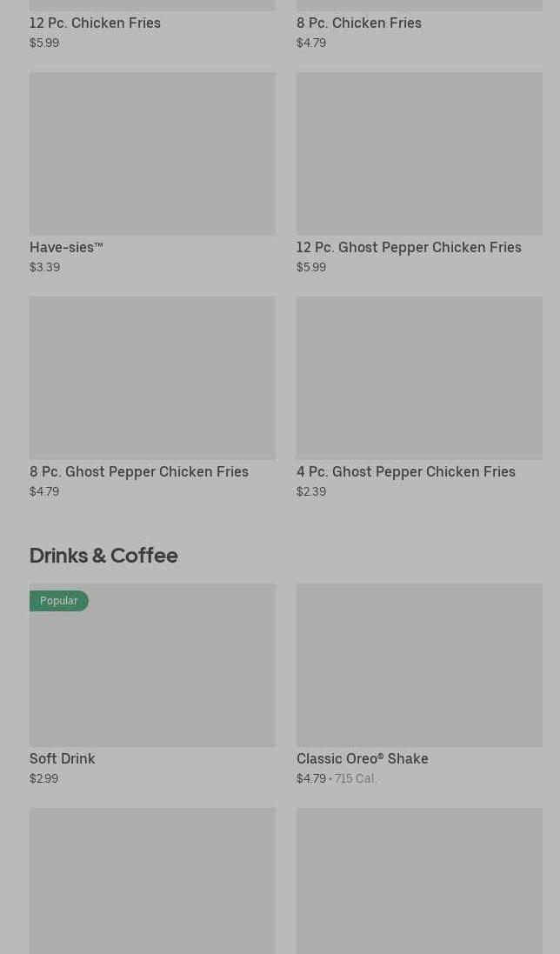
Task: Click the Drinks & Coffee section heading
Action: click(x=103, y=556)
